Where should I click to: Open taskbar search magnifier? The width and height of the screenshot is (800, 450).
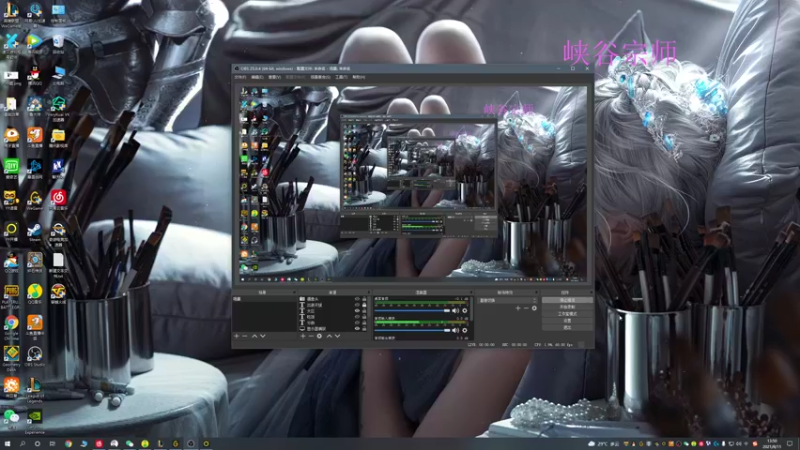(22, 444)
